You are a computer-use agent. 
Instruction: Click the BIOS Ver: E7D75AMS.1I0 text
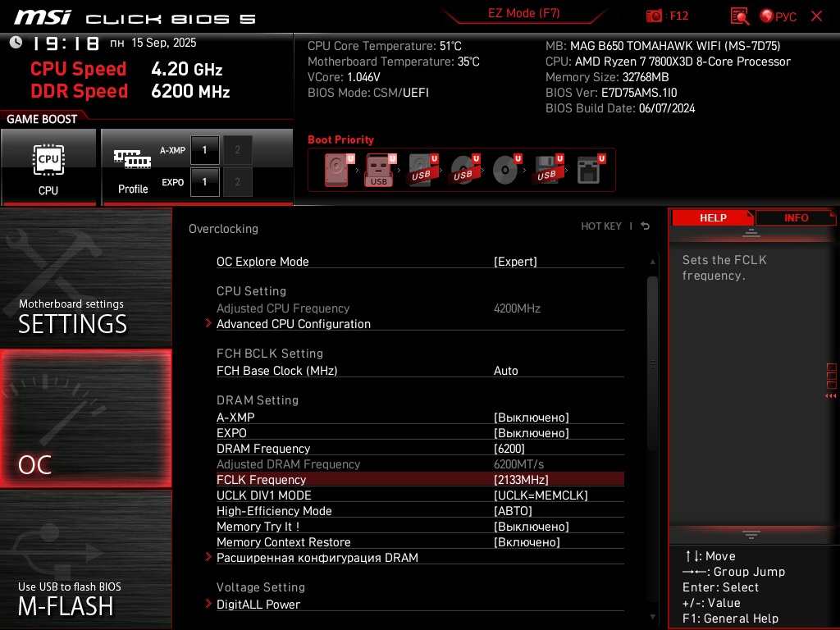[x=611, y=93]
